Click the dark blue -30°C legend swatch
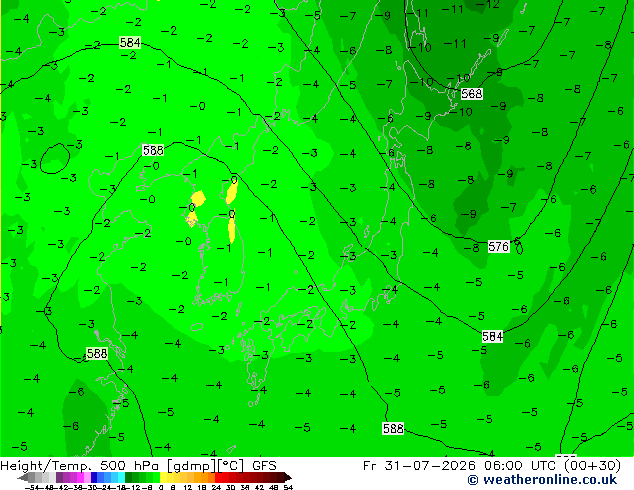Viewport: 634px width, 490px height. click(94, 478)
